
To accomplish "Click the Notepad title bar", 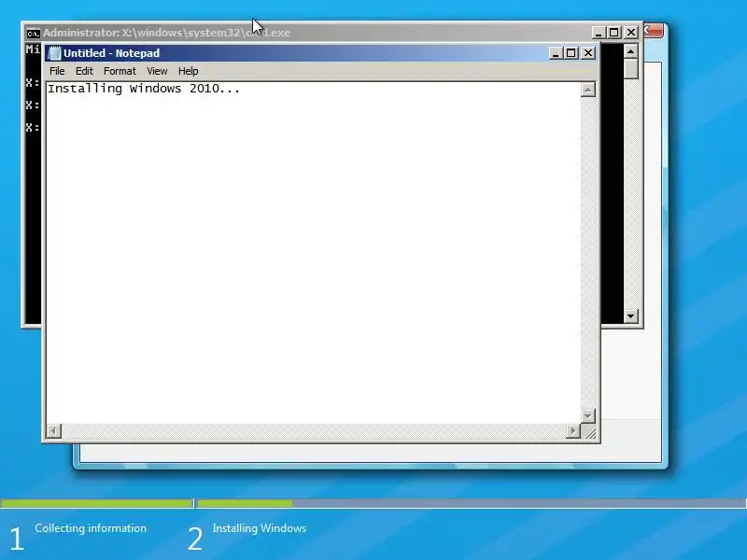I will (x=321, y=53).
